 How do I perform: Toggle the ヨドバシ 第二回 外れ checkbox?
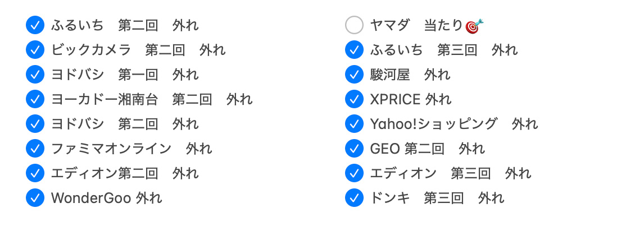click(x=35, y=124)
